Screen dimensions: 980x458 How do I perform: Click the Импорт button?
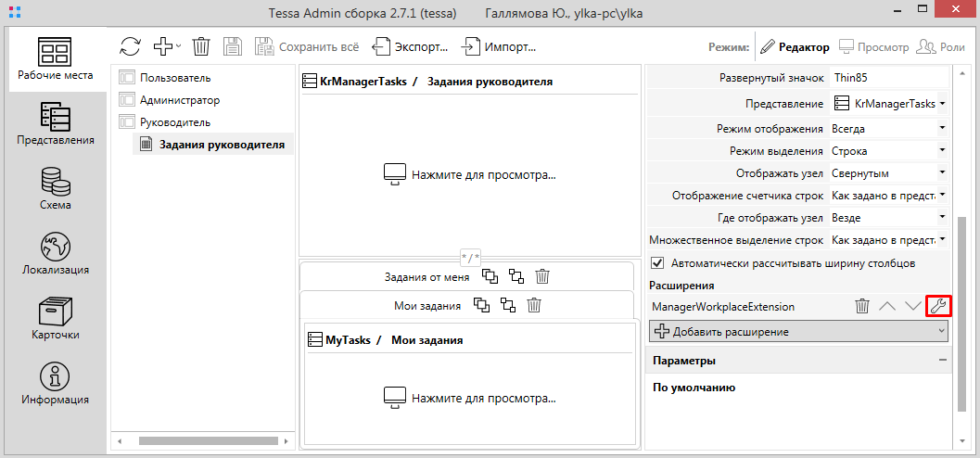[499, 46]
